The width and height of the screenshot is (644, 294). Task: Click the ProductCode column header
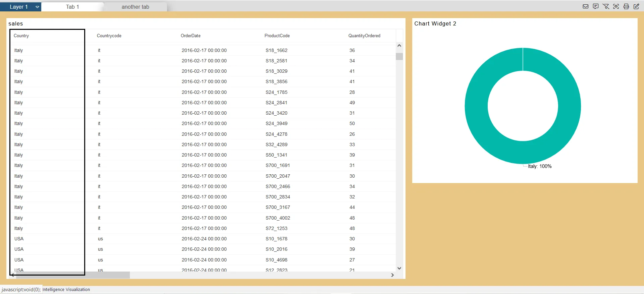click(x=277, y=36)
